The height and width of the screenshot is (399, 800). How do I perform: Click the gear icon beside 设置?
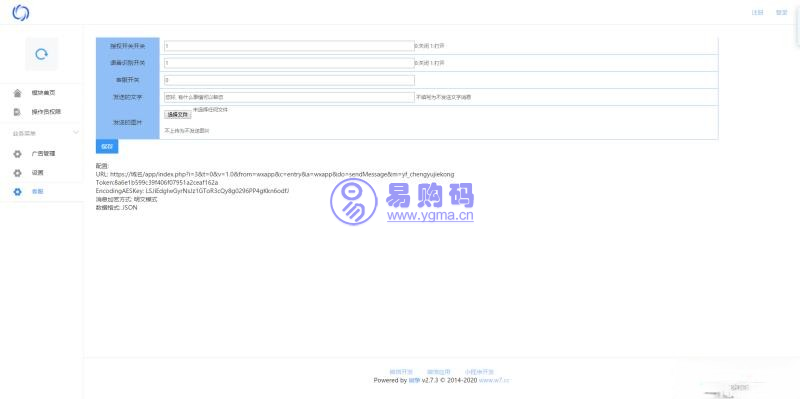(17, 173)
